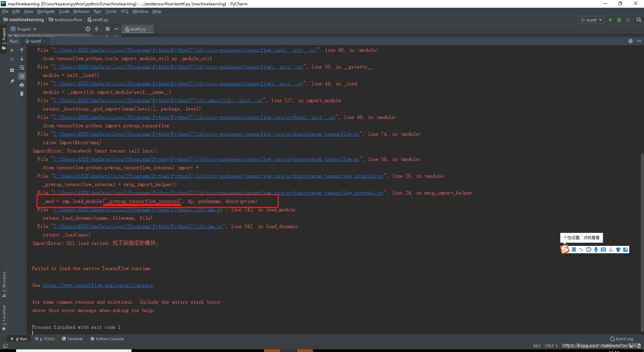Toggle soft-wrap in console output

22,68
